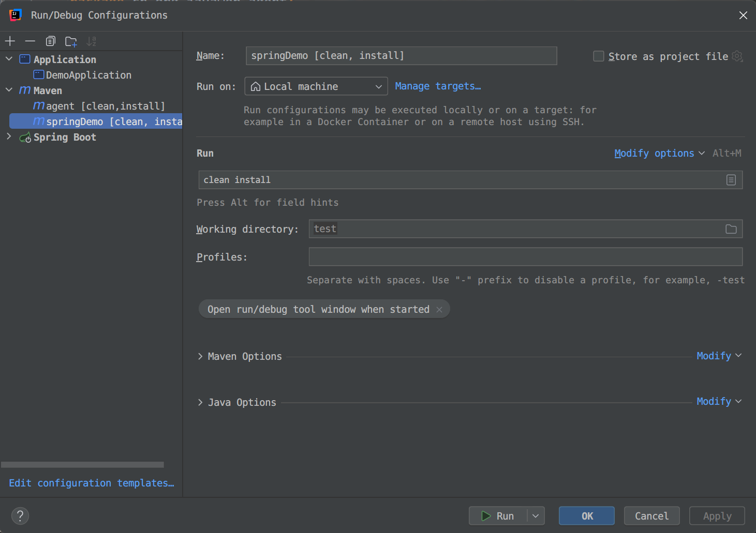
Task: Add a new run configuration
Action: coord(10,41)
